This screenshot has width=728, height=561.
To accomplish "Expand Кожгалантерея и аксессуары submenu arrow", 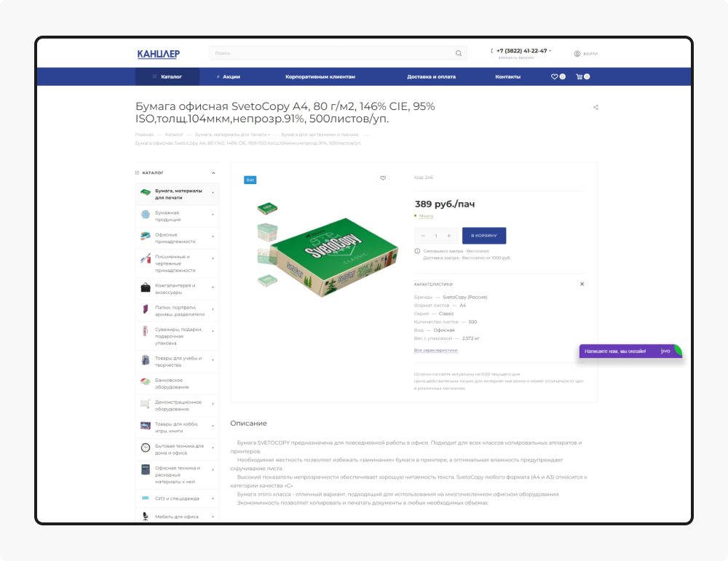I will pyautogui.click(x=213, y=287).
